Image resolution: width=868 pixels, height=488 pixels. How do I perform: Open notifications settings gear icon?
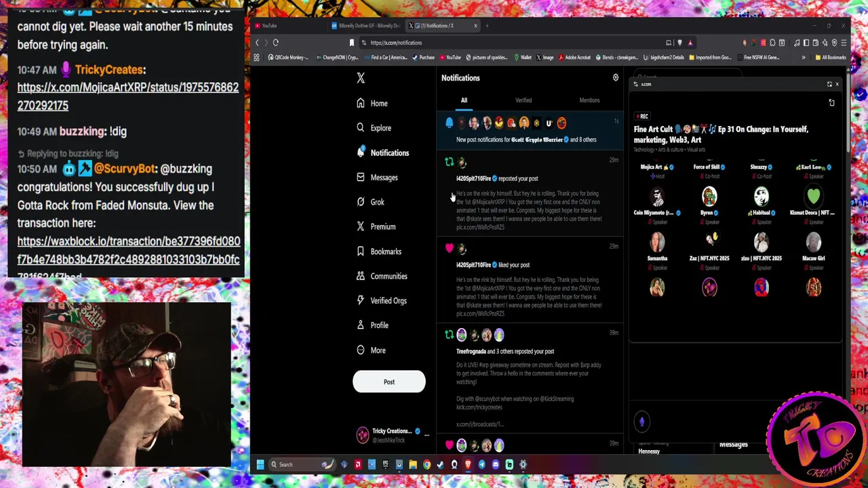[616, 78]
